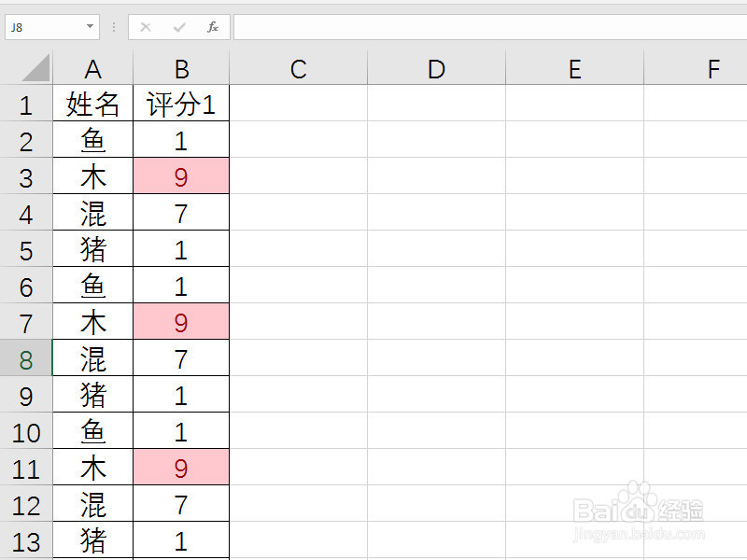This screenshot has width=747, height=560.
Task: Select column D header
Action: click(436, 68)
